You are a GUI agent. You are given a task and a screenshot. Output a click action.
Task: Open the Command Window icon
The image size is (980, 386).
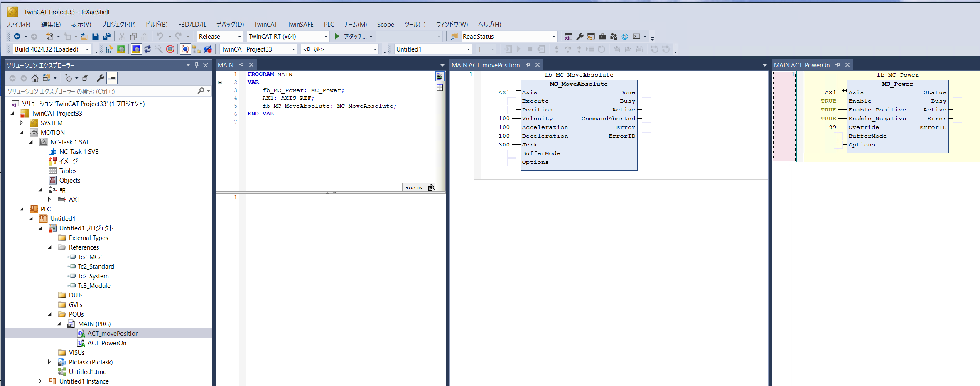(636, 37)
